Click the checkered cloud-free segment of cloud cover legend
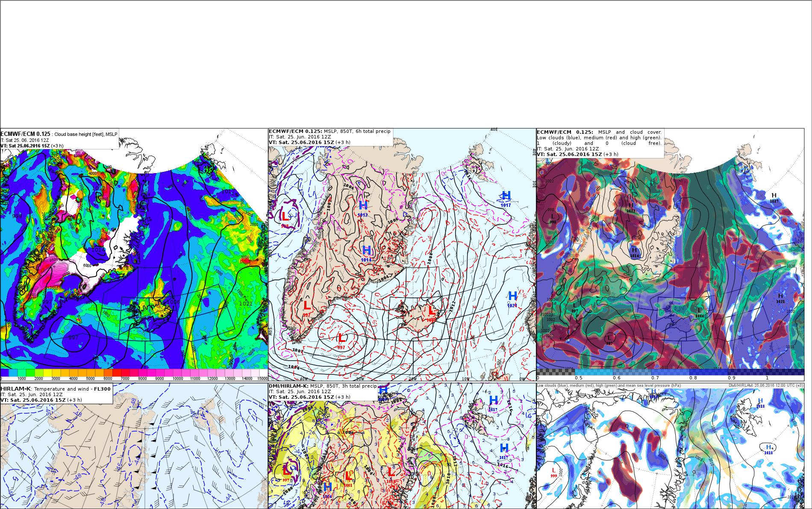812x509 pixels. point(556,372)
